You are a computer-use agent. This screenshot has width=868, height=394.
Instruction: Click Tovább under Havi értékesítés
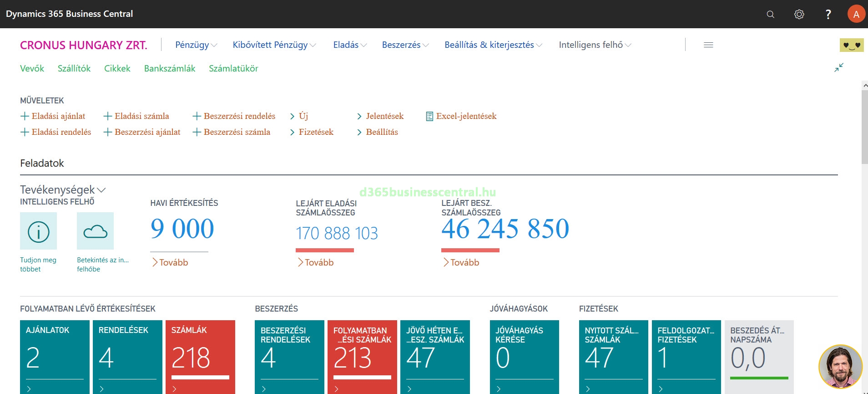(x=170, y=262)
